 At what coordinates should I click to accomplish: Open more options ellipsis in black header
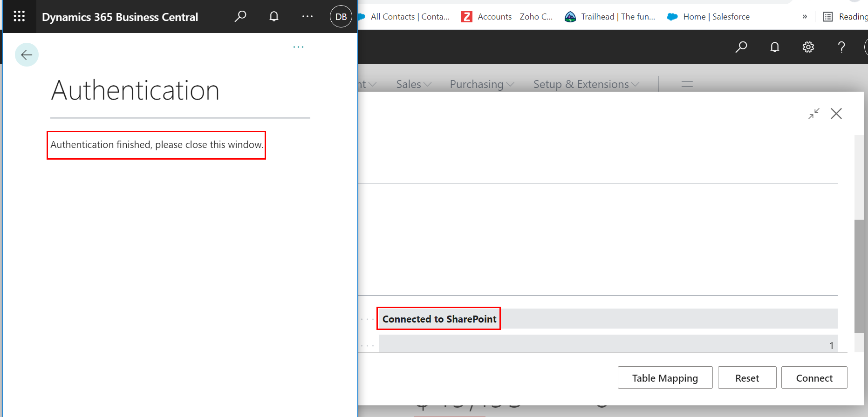click(x=308, y=16)
